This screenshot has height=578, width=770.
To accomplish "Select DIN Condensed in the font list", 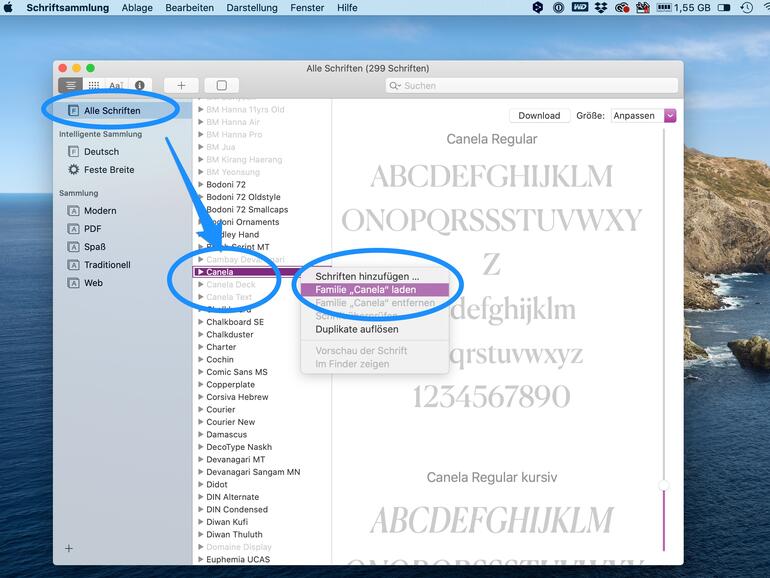I will pyautogui.click(x=237, y=509).
